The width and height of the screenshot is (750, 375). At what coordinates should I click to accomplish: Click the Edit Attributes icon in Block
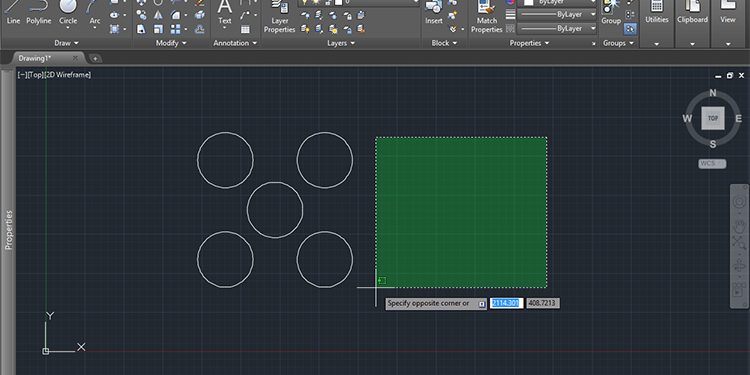452,29
